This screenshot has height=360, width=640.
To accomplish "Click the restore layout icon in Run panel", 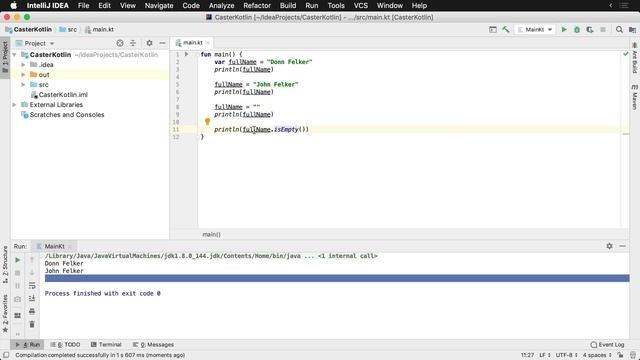I will (18, 316).
